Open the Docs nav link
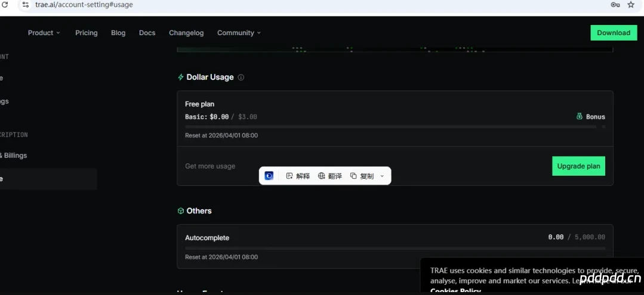Viewport: 644px width, 295px height. pos(147,33)
